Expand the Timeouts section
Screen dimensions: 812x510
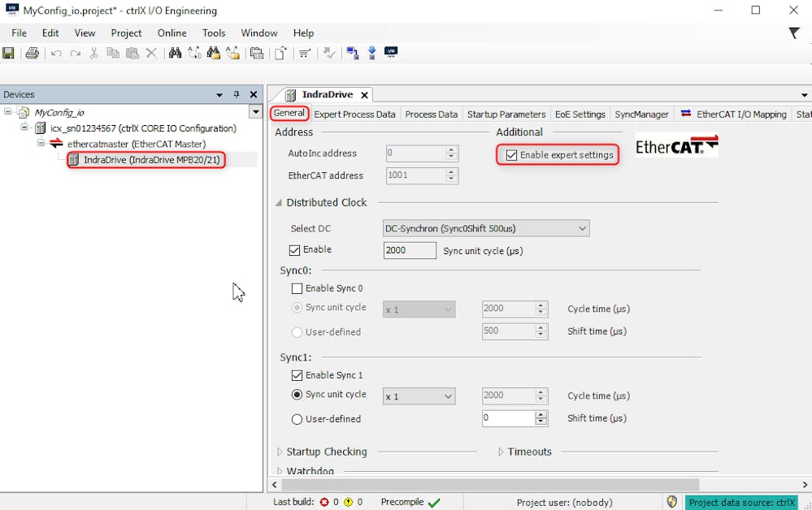501,452
